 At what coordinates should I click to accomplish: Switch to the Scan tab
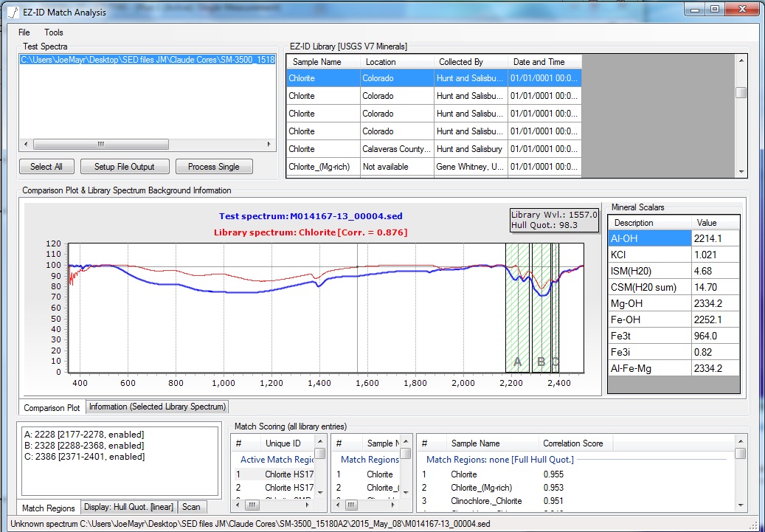pyautogui.click(x=191, y=507)
